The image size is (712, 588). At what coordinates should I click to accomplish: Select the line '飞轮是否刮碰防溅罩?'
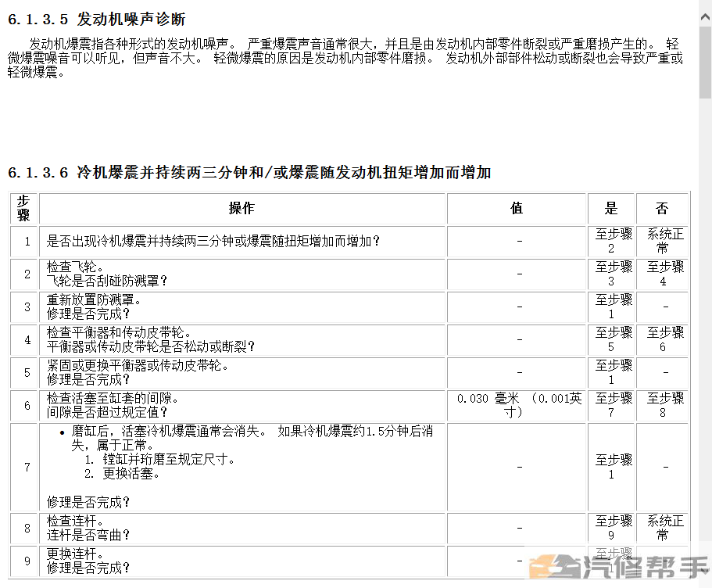[x=107, y=281]
